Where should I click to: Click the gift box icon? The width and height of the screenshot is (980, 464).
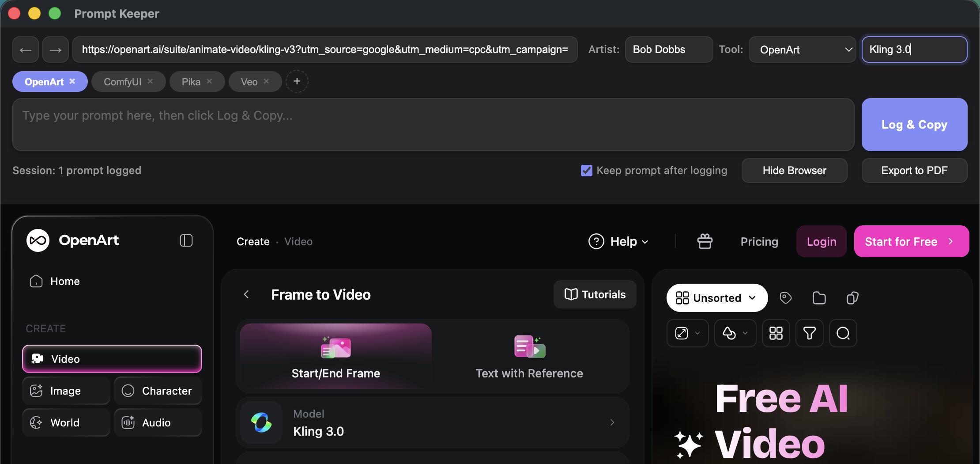(705, 241)
